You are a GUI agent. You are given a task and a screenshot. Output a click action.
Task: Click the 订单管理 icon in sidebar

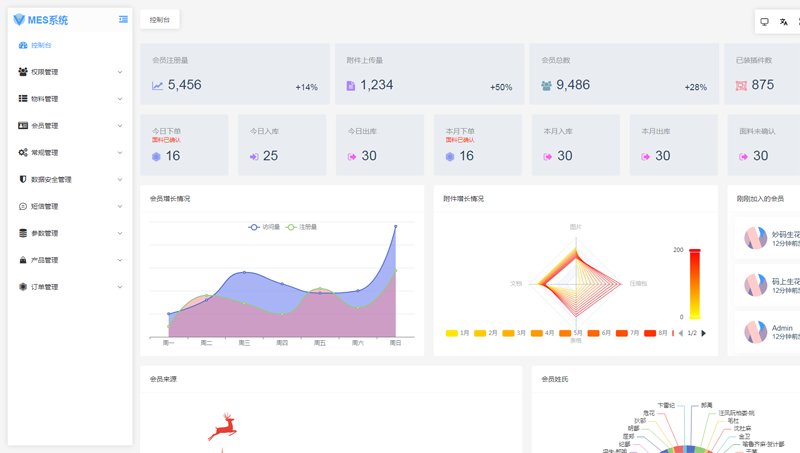coord(23,287)
